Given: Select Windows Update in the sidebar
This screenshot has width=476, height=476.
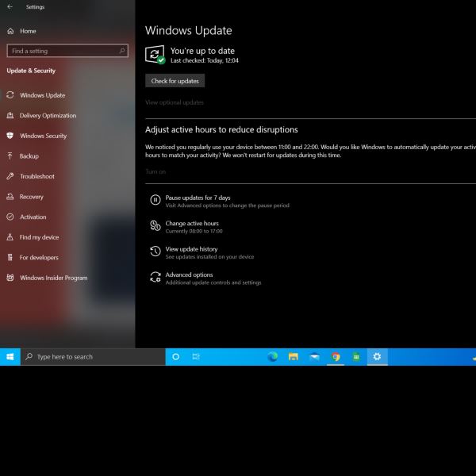Looking at the screenshot, I should pos(43,95).
